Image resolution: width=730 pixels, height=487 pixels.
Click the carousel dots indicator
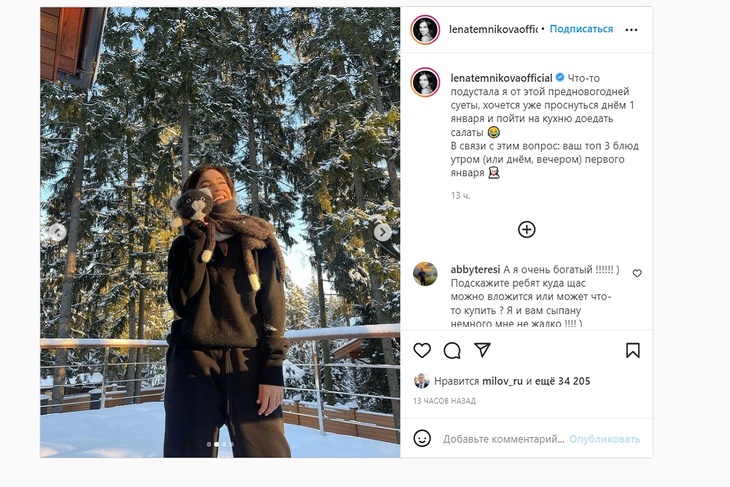tap(219, 443)
